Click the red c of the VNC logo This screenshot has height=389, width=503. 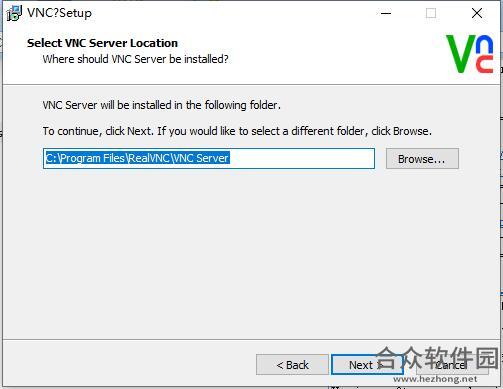click(x=485, y=64)
